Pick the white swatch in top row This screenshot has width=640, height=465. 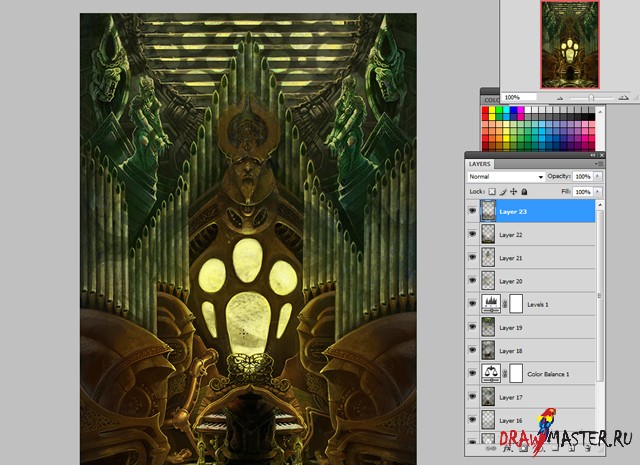point(528,110)
